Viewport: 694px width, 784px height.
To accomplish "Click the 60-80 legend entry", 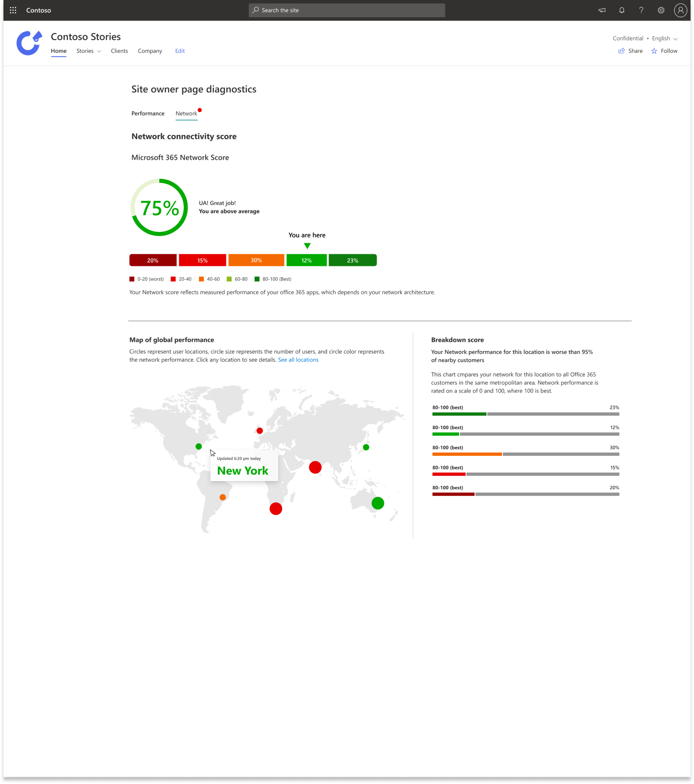I will point(237,279).
